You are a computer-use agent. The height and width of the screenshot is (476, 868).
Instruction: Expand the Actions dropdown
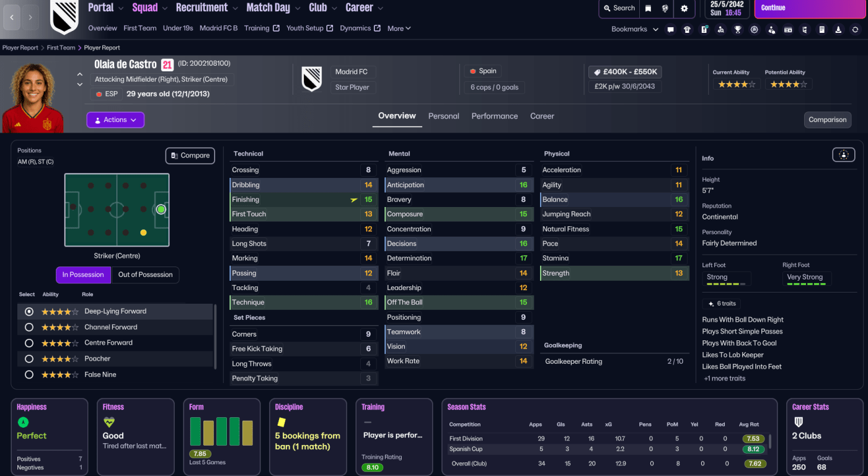115,120
